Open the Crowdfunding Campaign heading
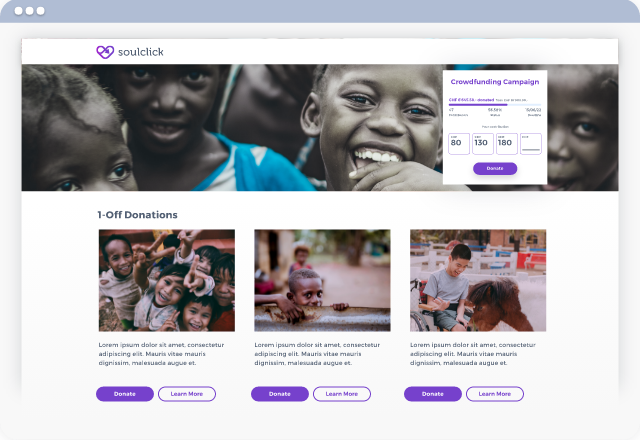 tap(495, 82)
